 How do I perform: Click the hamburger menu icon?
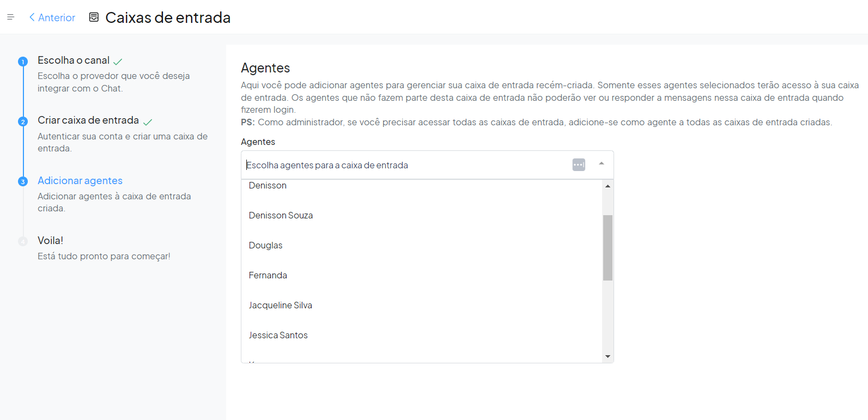(x=10, y=17)
